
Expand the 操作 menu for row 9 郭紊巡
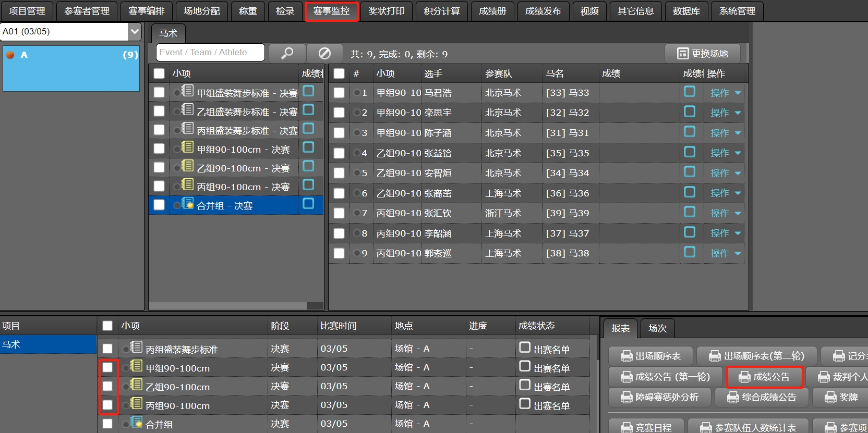(738, 253)
